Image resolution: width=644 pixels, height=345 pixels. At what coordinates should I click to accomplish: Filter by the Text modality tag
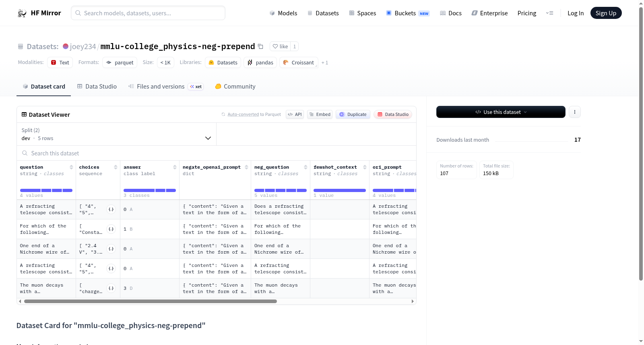[x=60, y=62]
